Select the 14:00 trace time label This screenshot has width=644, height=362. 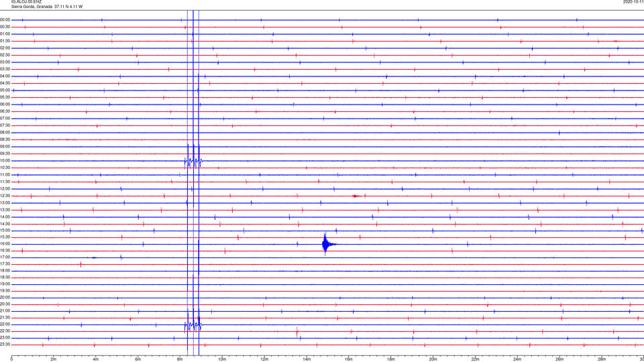click(x=5, y=217)
